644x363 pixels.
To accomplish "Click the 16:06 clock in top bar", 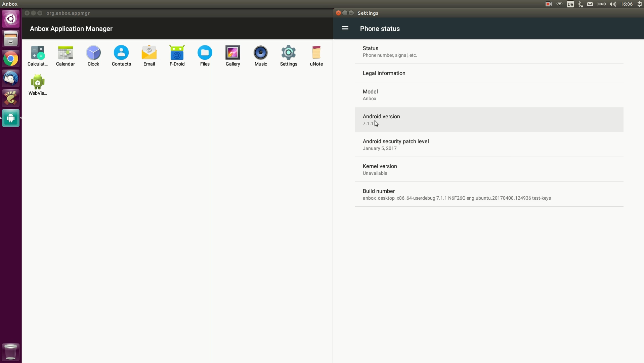I will click(x=627, y=4).
